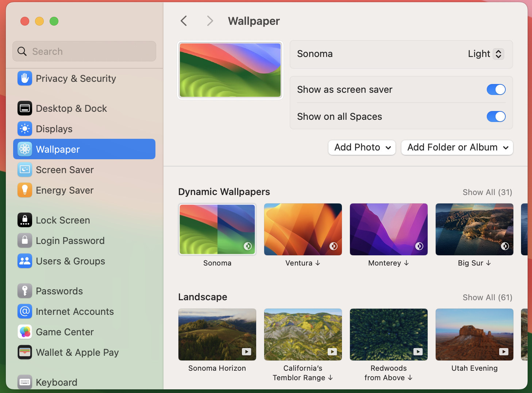
Task: Click the Wallpaper flower icon in sidebar
Action: pos(25,149)
